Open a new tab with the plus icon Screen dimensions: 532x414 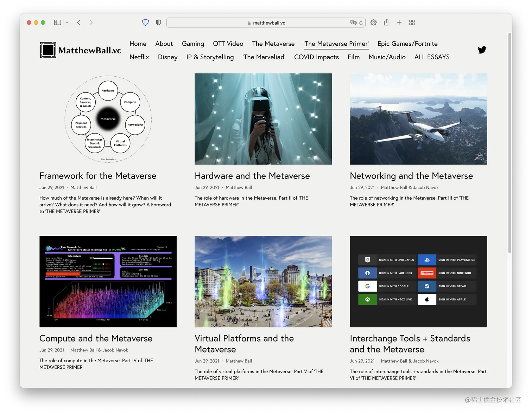[399, 22]
